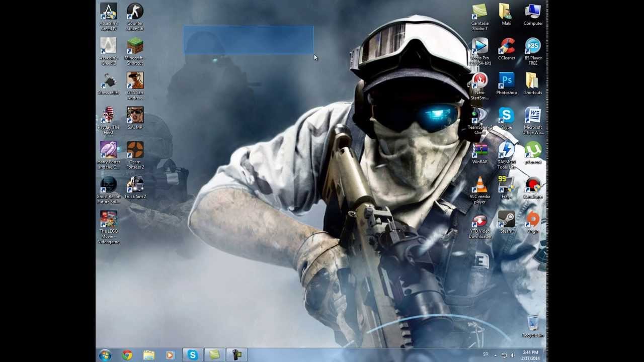This screenshot has height=362, width=644.
Task: Open Windows Media Player from taskbar
Action: [170, 355]
